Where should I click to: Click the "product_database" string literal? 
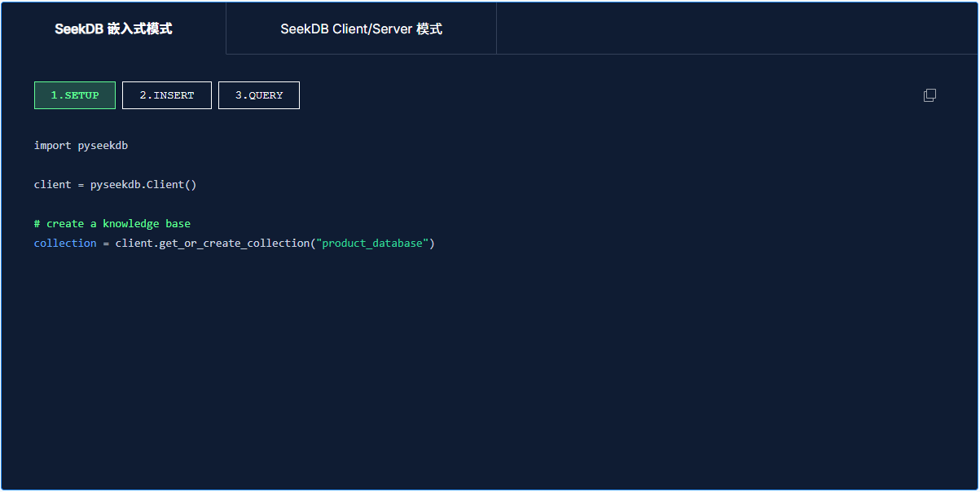point(371,244)
